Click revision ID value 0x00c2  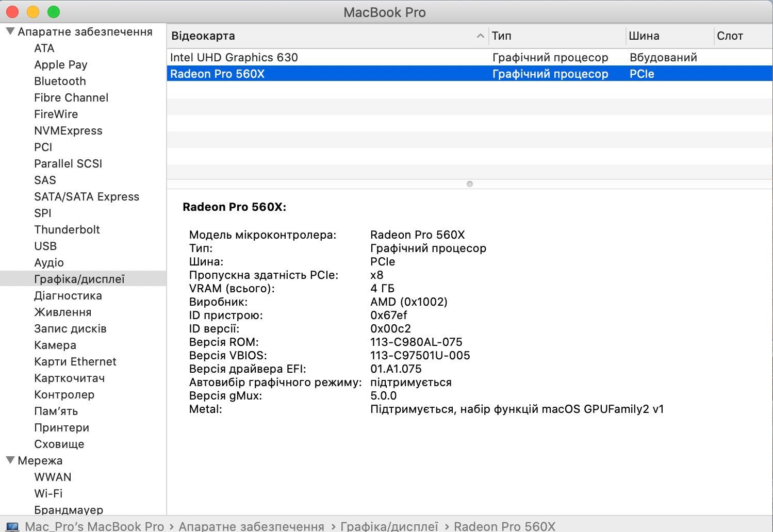[x=390, y=328]
